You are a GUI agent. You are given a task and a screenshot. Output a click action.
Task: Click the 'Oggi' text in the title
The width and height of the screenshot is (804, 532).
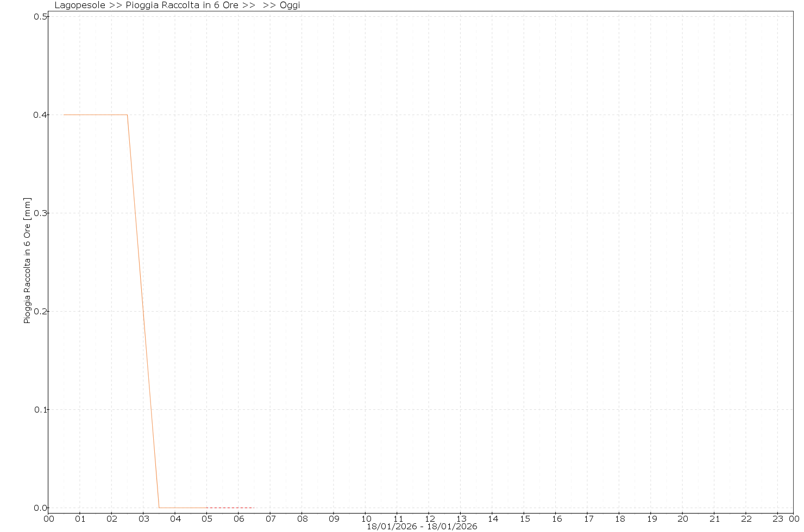point(290,5)
